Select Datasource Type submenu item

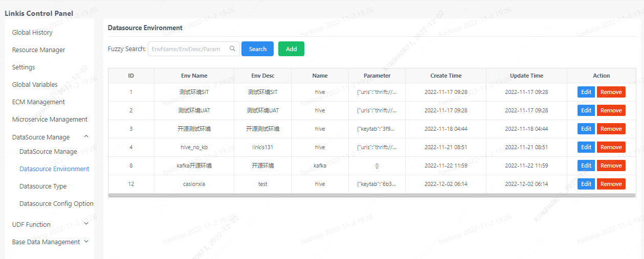point(43,186)
